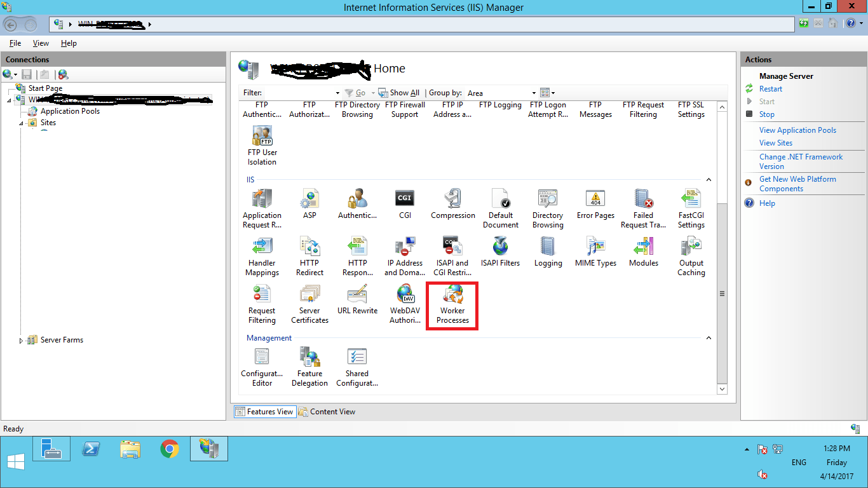Open the Help menu

click(69, 43)
